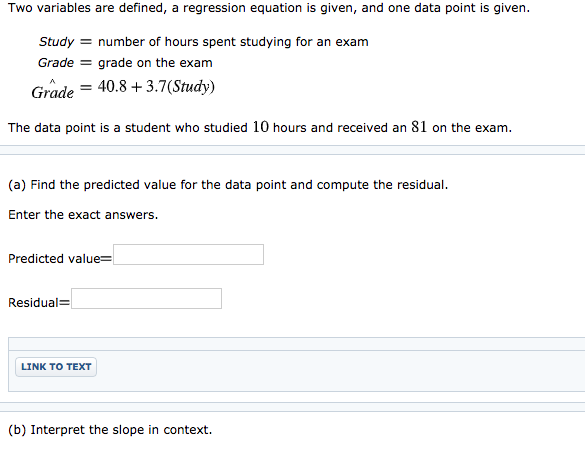585x471 pixels.
Task: Click the 'Predicted value=' label
Action: 60,259
